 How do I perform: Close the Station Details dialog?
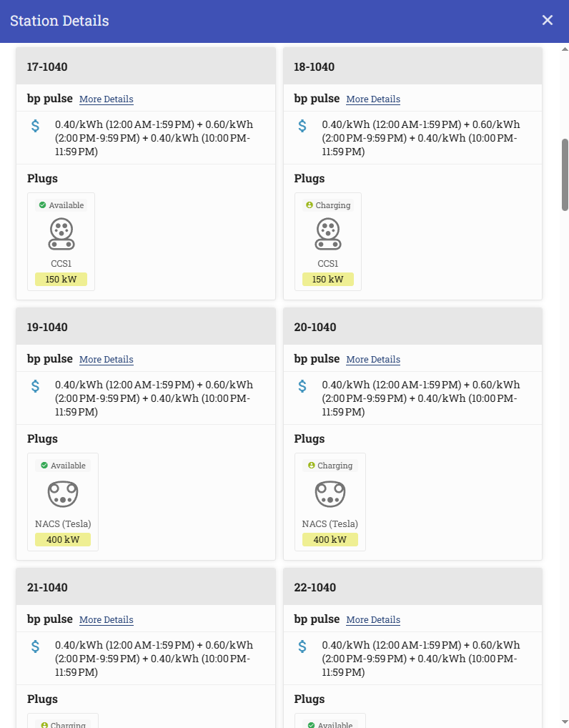point(548,20)
